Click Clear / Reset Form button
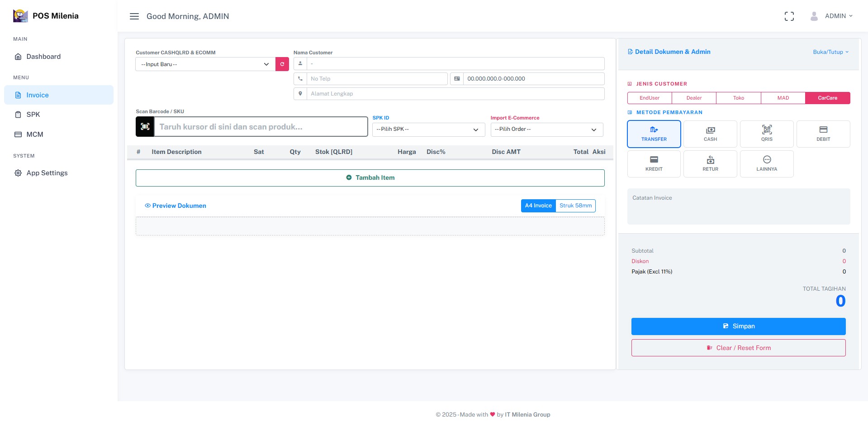This screenshot has width=868, height=427. tap(738, 348)
